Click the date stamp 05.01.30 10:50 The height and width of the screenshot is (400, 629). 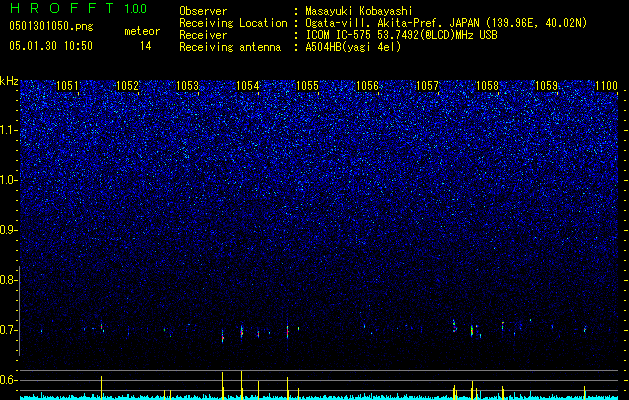[51, 46]
